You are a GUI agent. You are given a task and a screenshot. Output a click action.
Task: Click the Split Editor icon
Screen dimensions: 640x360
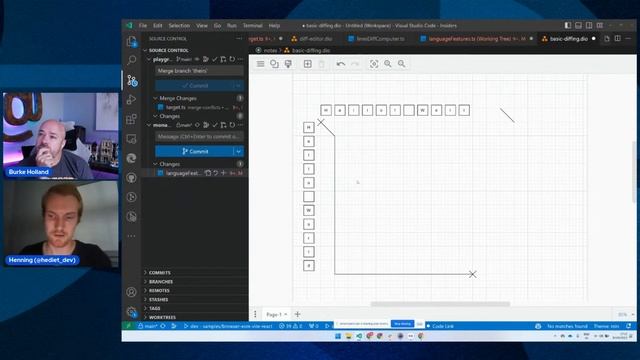tap(618, 38)
